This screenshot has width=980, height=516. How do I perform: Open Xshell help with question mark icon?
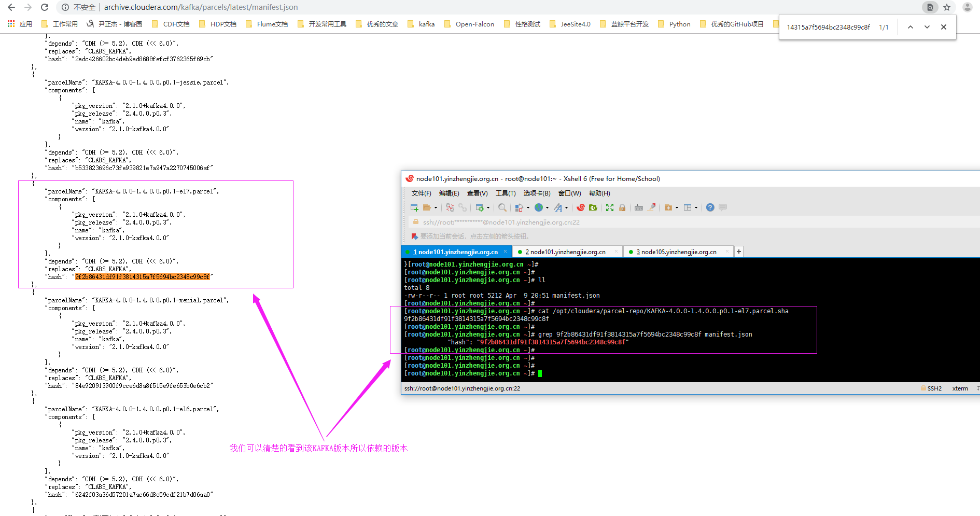(710, 207)
